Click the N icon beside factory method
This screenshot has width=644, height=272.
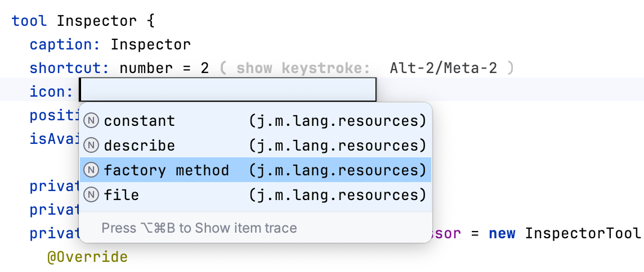(x=91, y=170)
